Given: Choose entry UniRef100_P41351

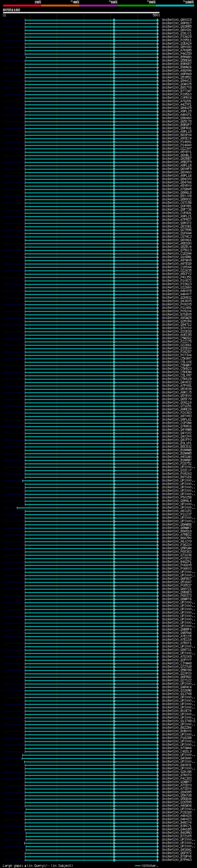Looking at the screenshot, I should 176,277.
